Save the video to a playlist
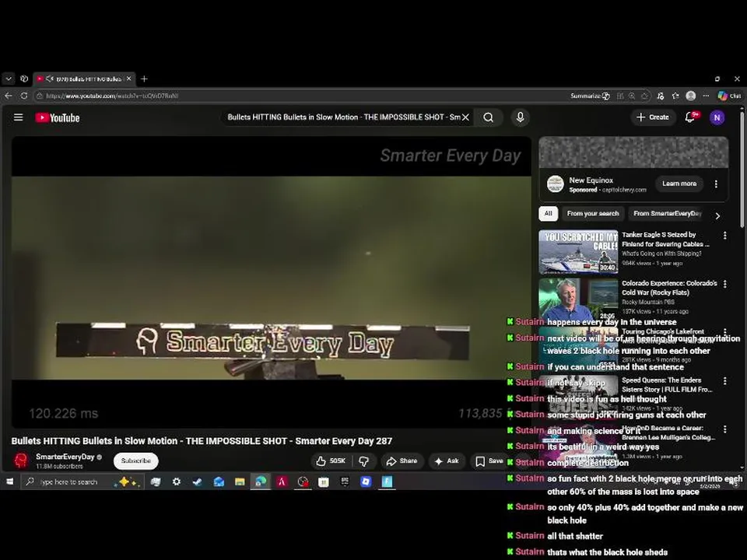Screen dimensions: 747x560 pyautogui.click(x=489, y=460)
